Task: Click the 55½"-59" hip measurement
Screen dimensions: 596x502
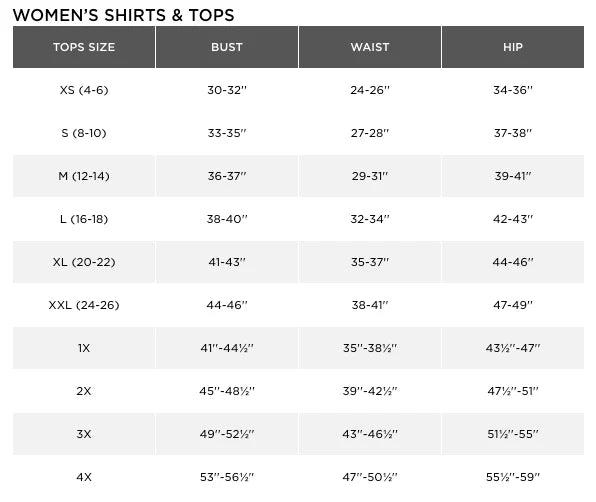Action: point(513,477)
